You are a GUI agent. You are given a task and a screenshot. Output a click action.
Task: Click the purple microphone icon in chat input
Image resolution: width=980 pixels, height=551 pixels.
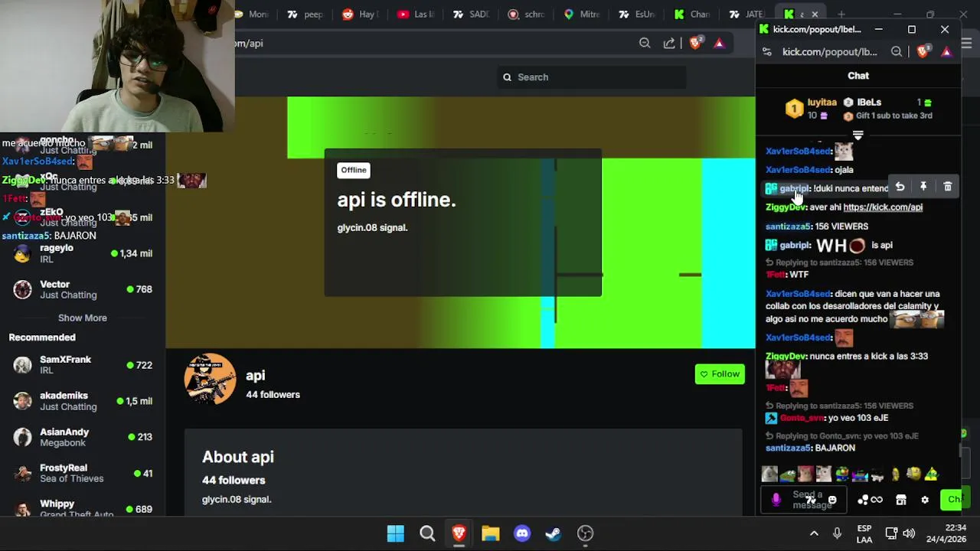[776, 500]
